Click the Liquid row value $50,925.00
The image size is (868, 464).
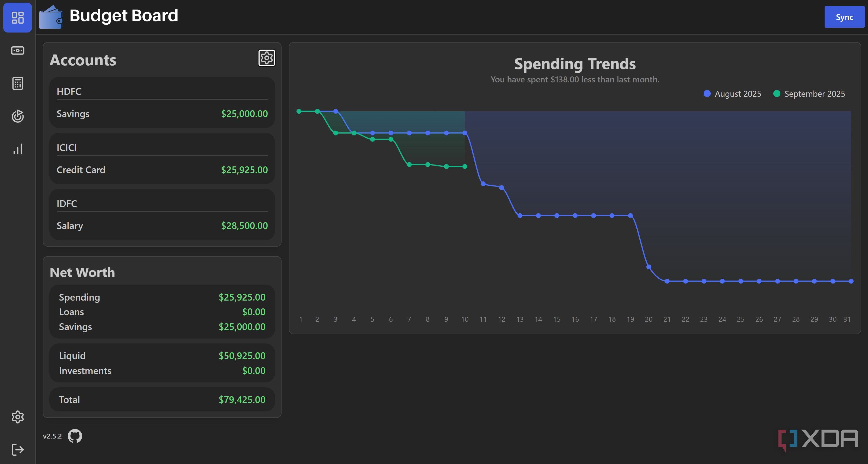coord(242,356)
